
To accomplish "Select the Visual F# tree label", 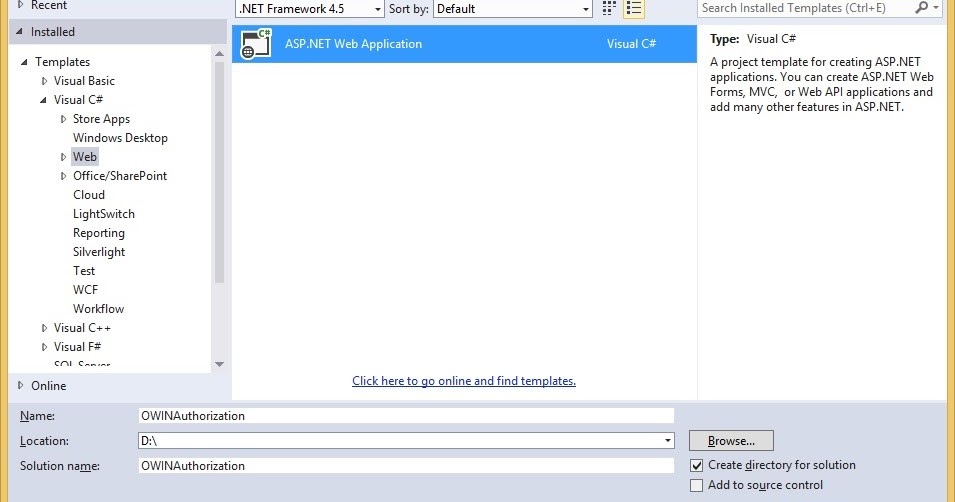I will [x=77, y=347].
